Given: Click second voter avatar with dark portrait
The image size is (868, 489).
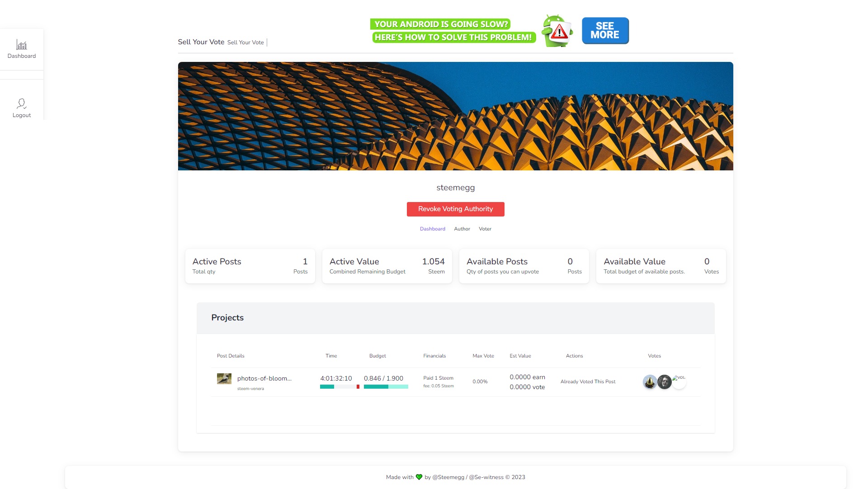Looking at the screenshot, I should 664,382.
